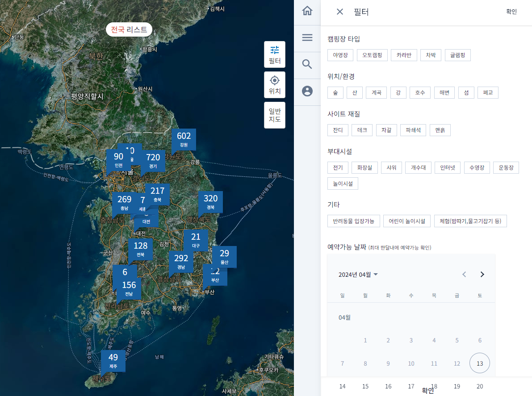Go to next month in calendar

(482, 274)
